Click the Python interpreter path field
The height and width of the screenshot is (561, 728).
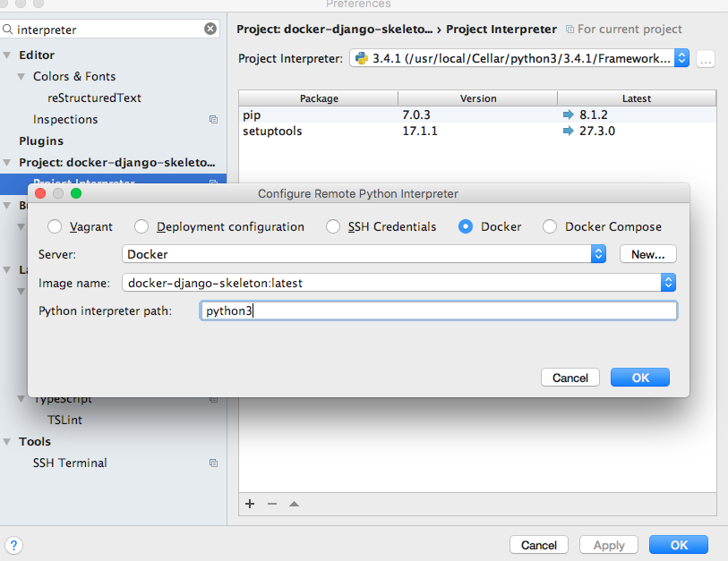point(438,311)
